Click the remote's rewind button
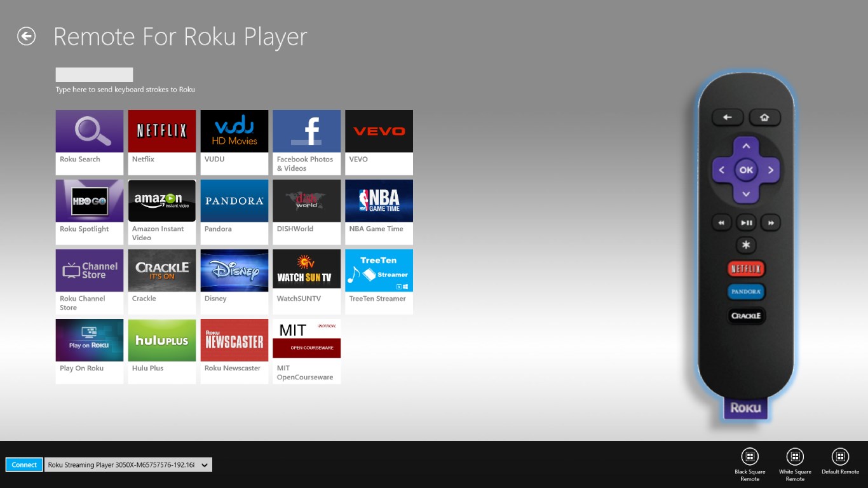The image size is (868, 488). pyautogui.click(x=721, y=223)
